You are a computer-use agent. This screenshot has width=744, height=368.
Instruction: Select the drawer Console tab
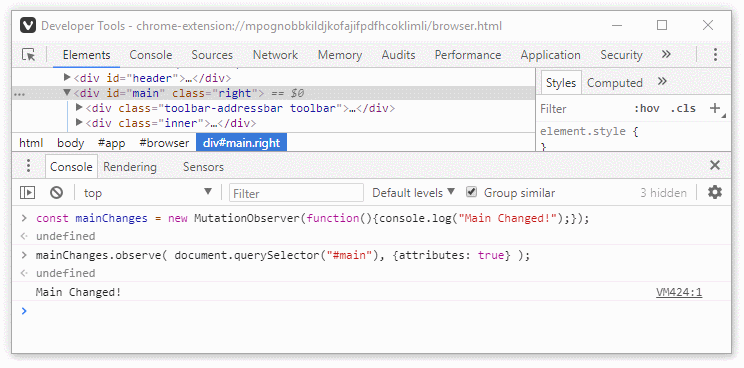pyautogui.click(x=71, y=166)
